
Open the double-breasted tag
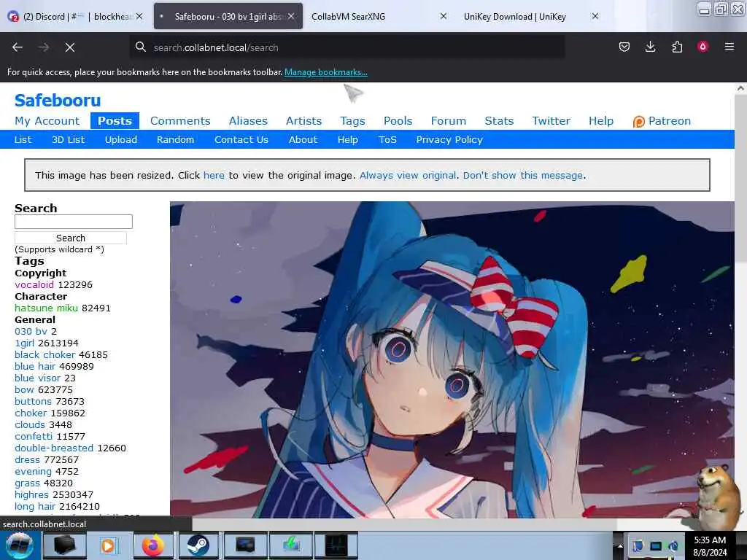54,448
